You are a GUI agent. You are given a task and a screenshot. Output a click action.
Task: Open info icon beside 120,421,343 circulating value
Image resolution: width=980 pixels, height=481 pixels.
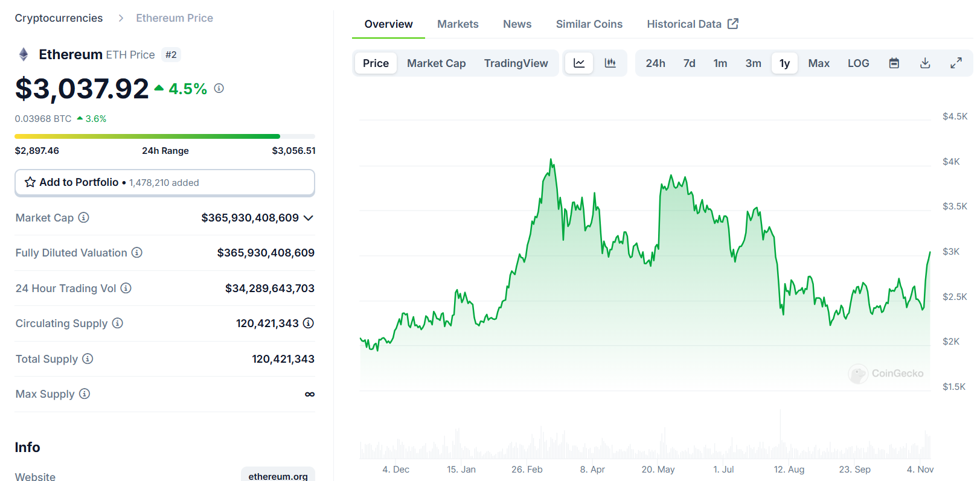309,323
